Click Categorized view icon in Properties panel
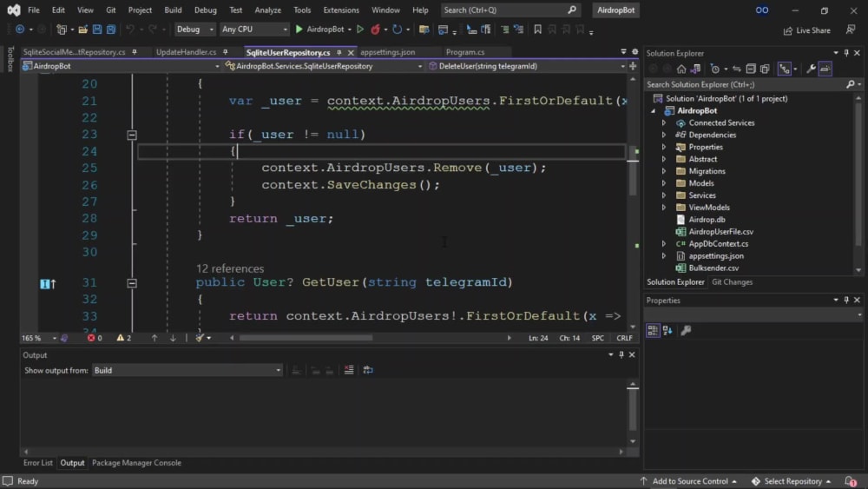Viewport: 868px width, 489px height. 653,331
